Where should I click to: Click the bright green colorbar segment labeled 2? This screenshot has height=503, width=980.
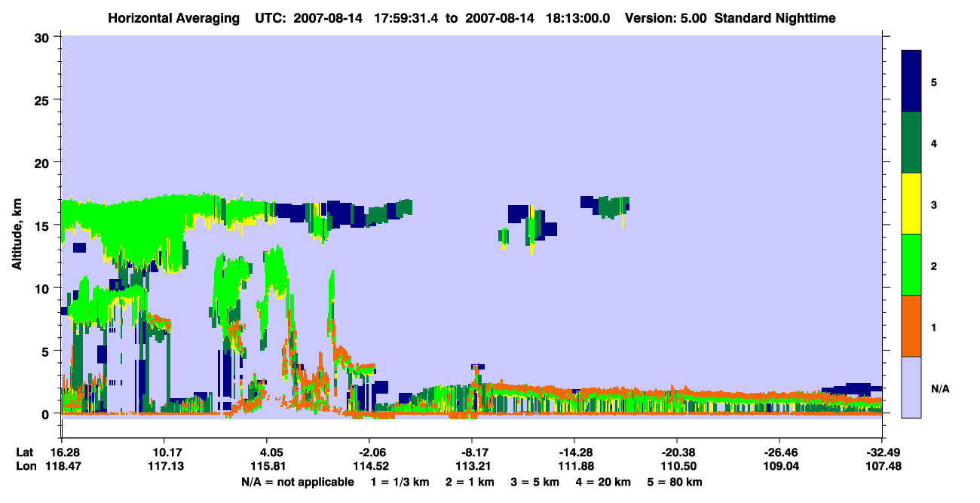(x=911, y=265)
